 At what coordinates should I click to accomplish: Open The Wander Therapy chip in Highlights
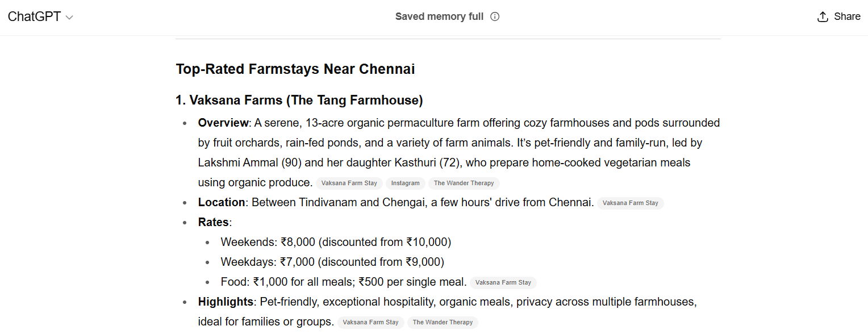443,322
